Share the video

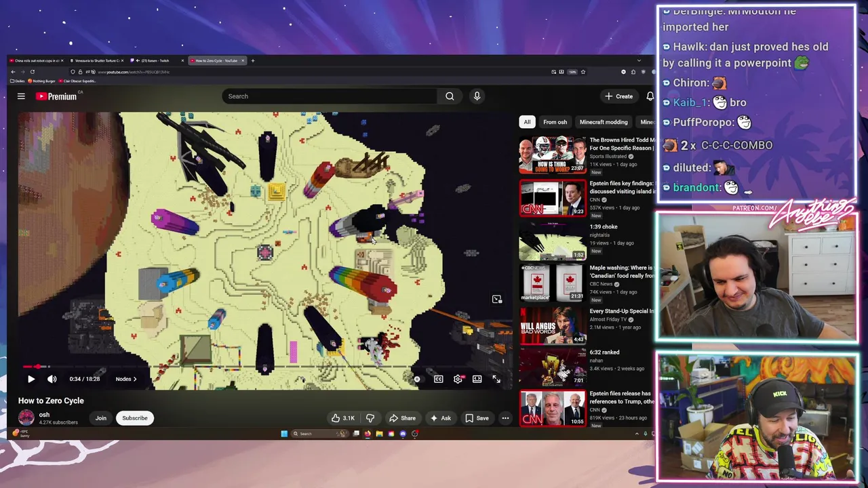(402, 418)
